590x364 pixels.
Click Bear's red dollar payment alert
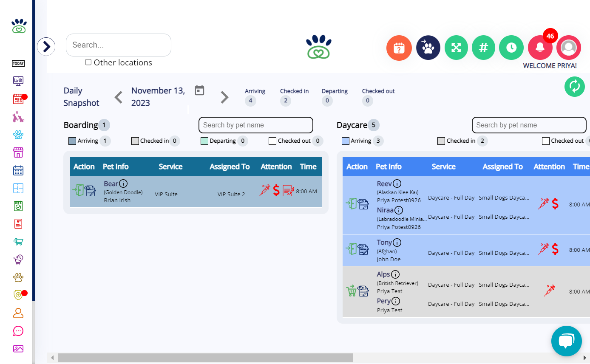coord(276,191)
